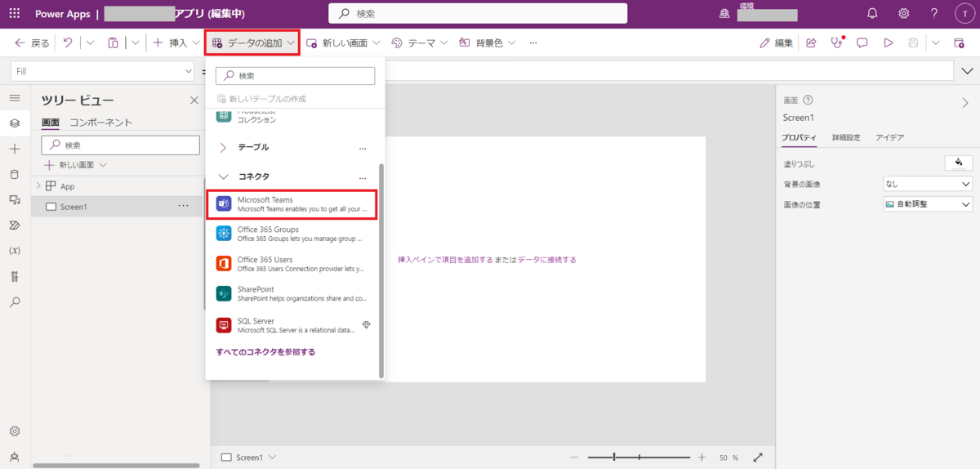Click the zoom in plus button
Viewport: 980px width, 469px height.
coord(702,458)
